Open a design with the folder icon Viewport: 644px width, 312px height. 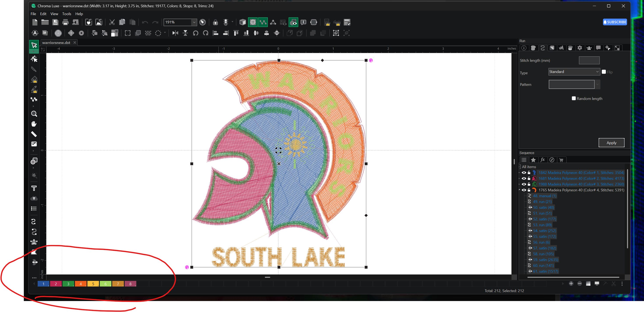coord(45,22)
